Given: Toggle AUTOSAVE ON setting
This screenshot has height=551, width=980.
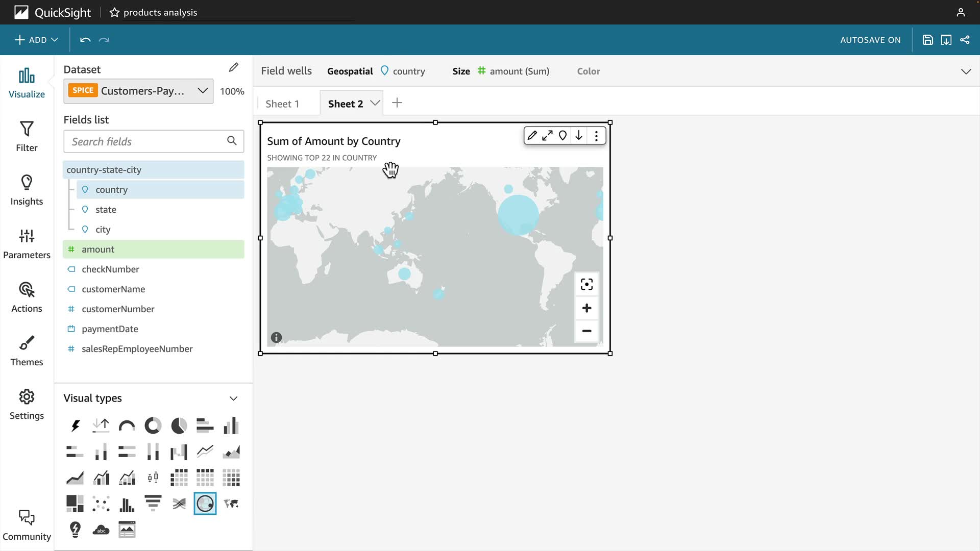Looking at the screenshot, I should pos(870,40).
